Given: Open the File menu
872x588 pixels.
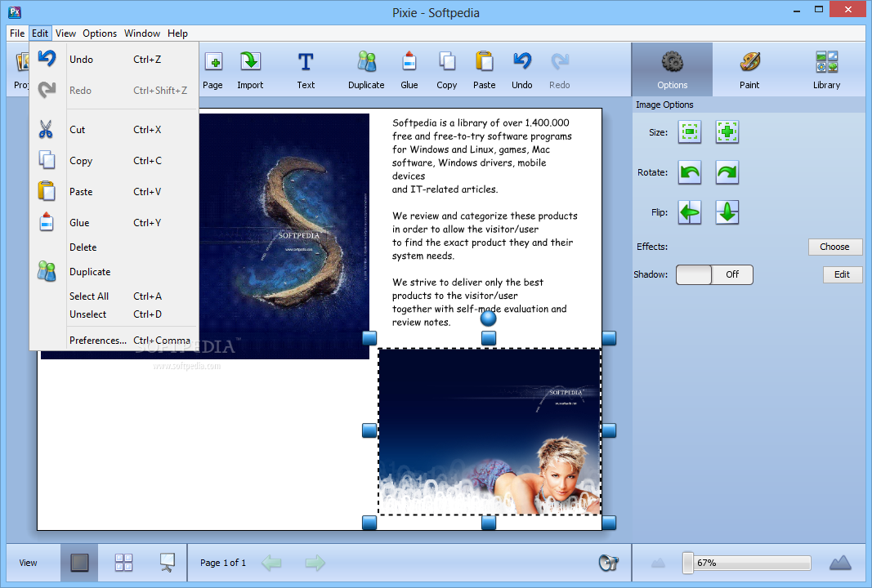Looking at the screenshot, I should [17, 33].
